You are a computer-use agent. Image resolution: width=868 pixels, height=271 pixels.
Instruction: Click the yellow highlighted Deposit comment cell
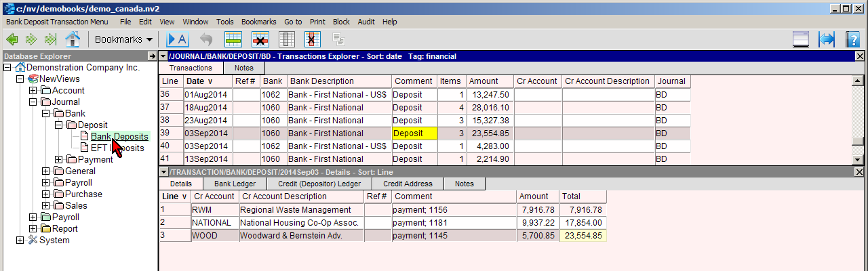pyautogui.click(x=414, y=133)
